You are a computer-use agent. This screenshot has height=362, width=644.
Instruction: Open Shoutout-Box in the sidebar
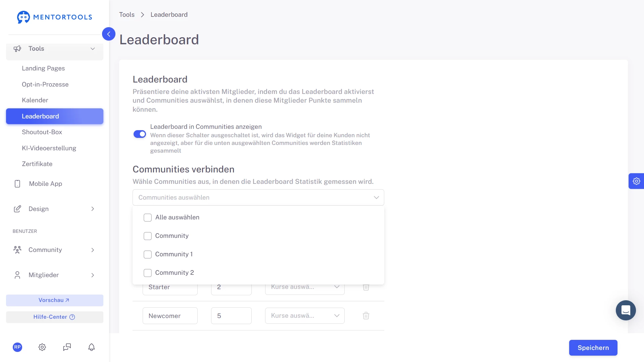pos(42,132)
